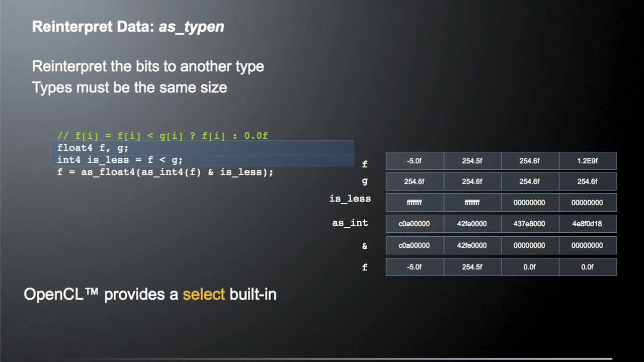Click '42fe0000' in the as_int row
The height and width of the screenshot is (362, 644).
click(472, 224)
